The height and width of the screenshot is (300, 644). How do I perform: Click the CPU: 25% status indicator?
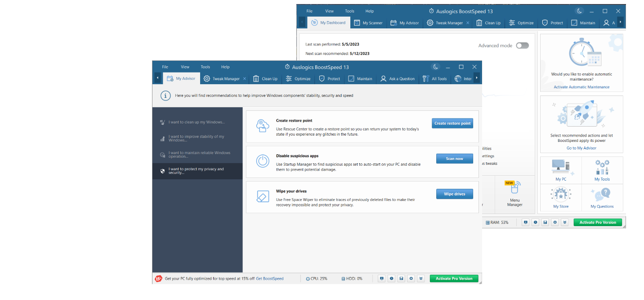(317, 278)
